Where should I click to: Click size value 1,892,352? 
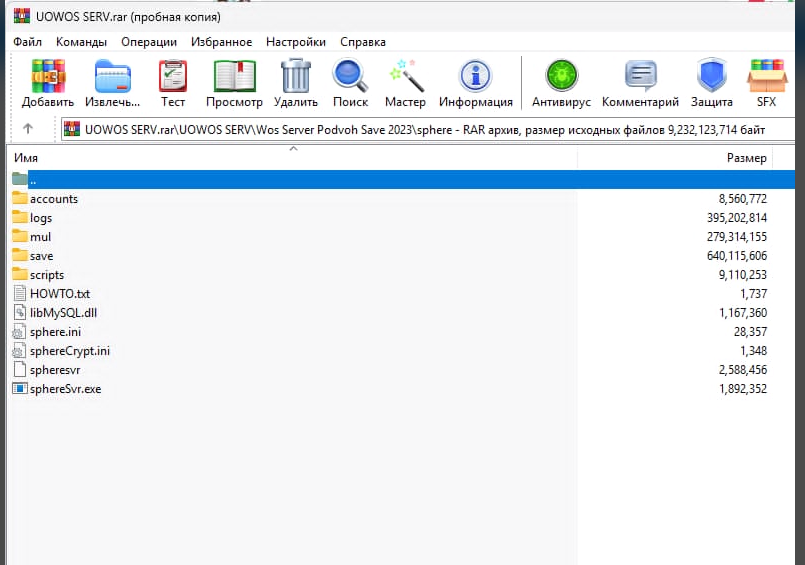pyautogui.click(x=743, y=388)
